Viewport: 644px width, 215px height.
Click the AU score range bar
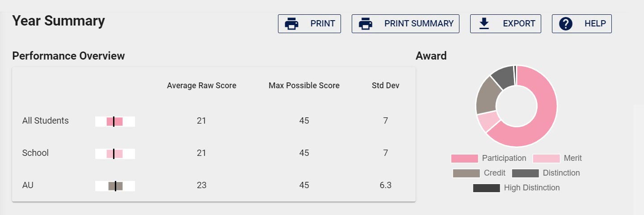pyautogui.click(x=115, y=186)
